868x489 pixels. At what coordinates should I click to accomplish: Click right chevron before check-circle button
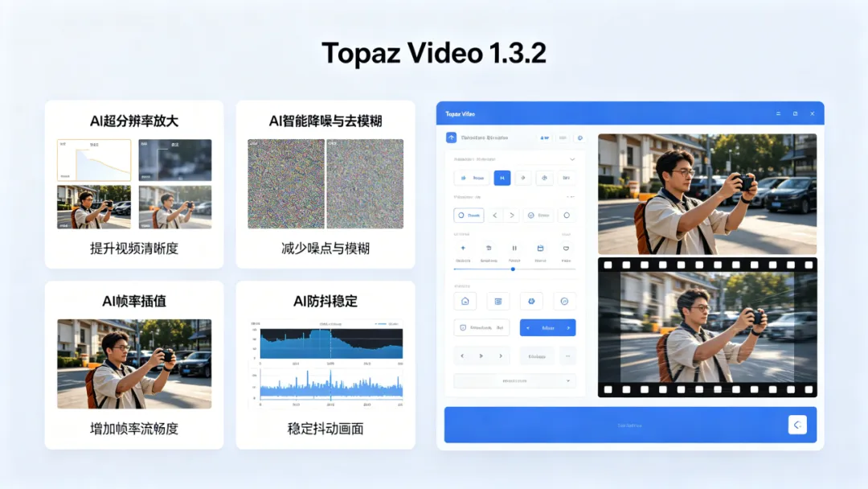[x=512, y=216]
